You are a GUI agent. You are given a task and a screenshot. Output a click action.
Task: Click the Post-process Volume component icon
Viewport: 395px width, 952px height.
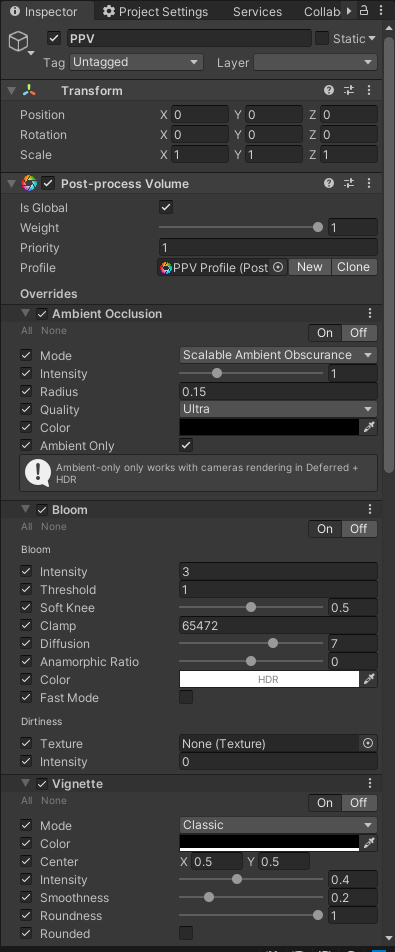click(29, 183)
